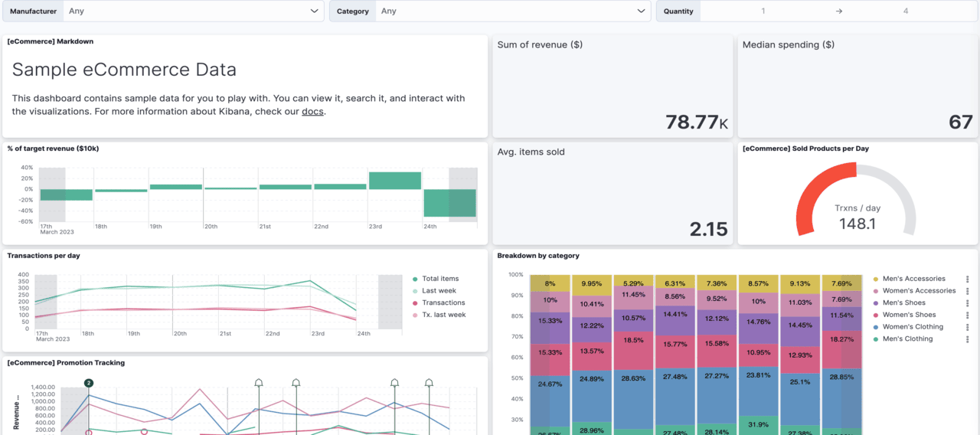This screenshot has width=980, height=435.
Task: Toggle the Total items series in legend
Action: click(440, 279)
